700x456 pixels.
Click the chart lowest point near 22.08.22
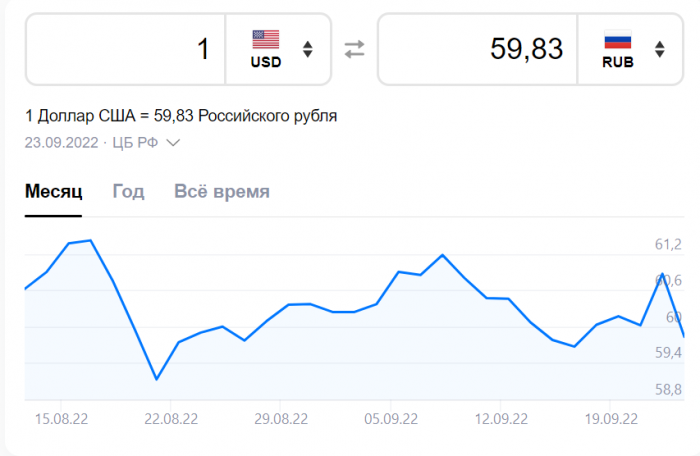pyautogui.click(x=157, y=379)
